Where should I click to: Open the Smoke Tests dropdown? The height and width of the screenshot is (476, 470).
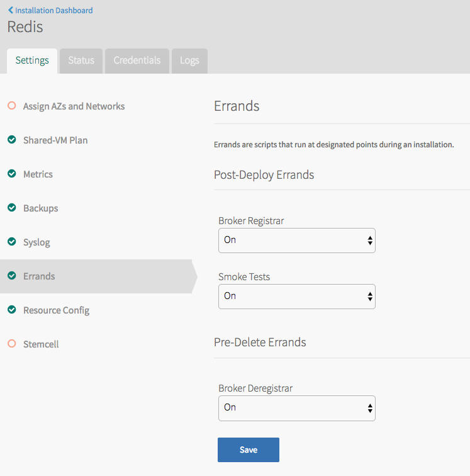tap(297, 297)
